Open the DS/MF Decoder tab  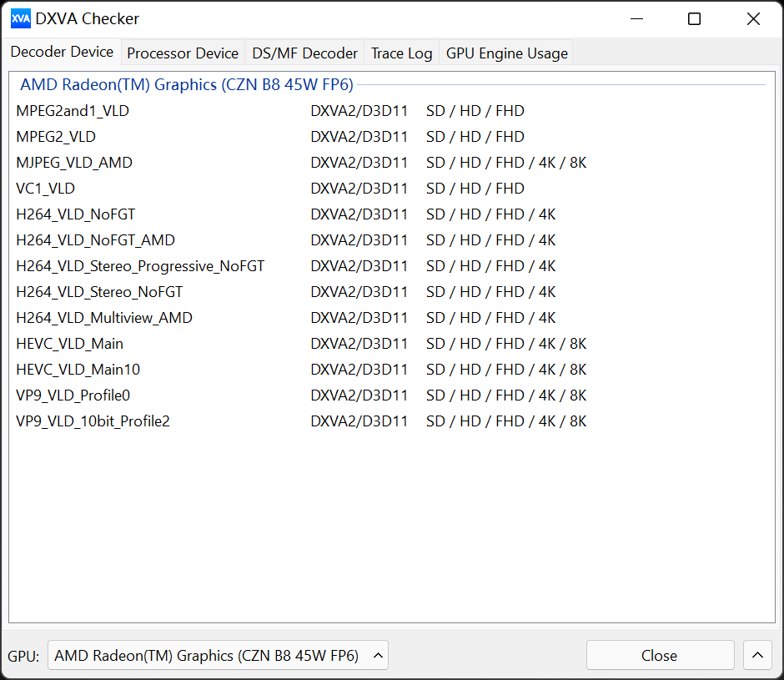point(304,53)
